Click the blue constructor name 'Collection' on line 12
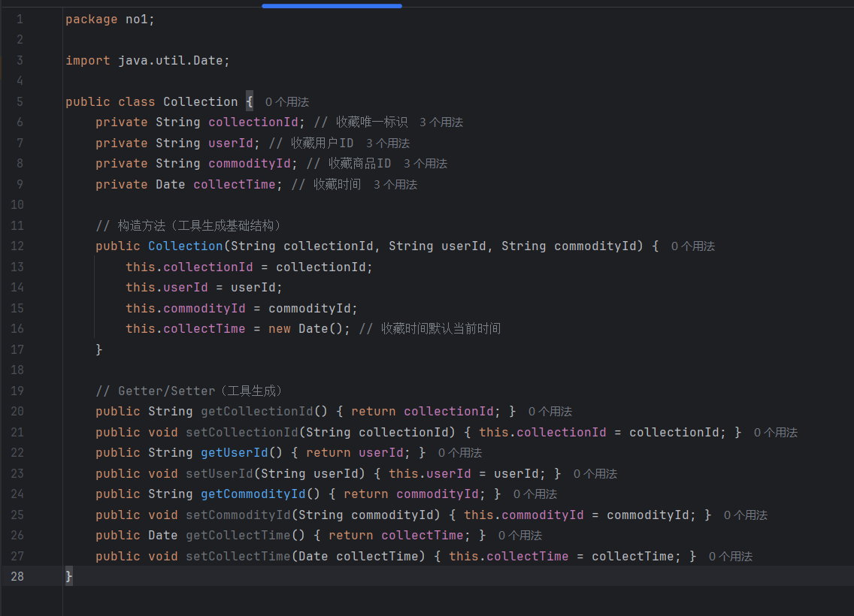The image size is (854, 616). tap(186, 246)
